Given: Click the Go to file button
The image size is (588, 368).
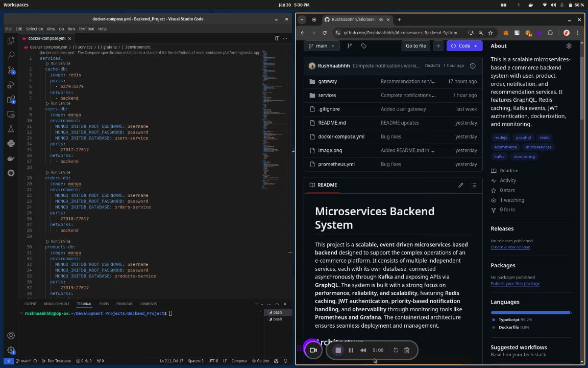Looking at the screenshot, I should pos(416,46).
